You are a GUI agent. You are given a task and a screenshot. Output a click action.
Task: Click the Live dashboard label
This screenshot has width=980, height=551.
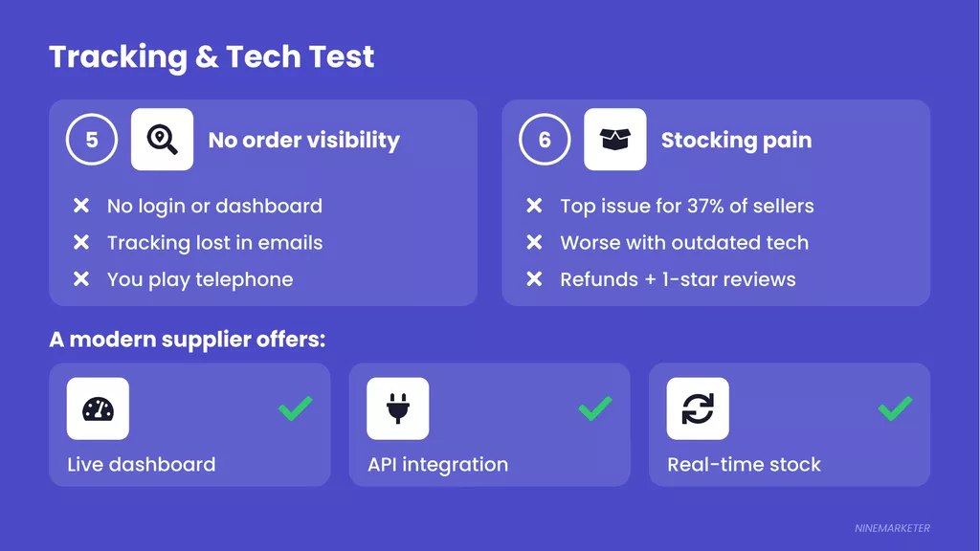142,464
